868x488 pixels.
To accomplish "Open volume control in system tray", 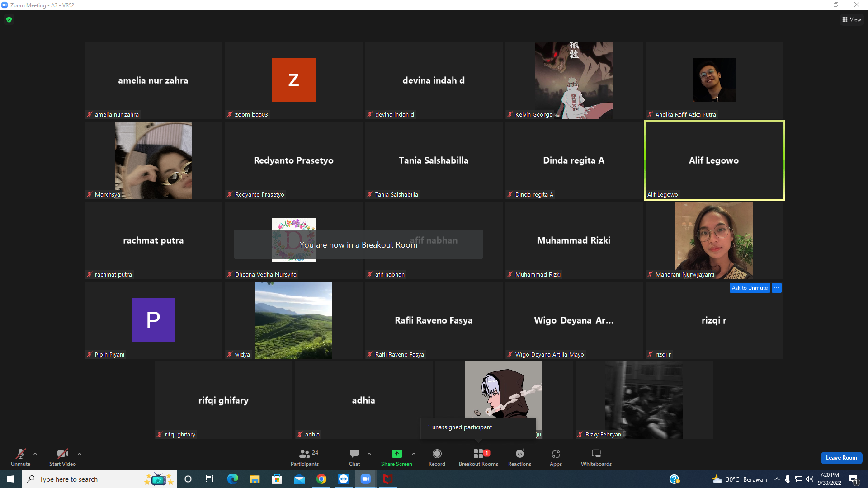I will tap(810, 479).
